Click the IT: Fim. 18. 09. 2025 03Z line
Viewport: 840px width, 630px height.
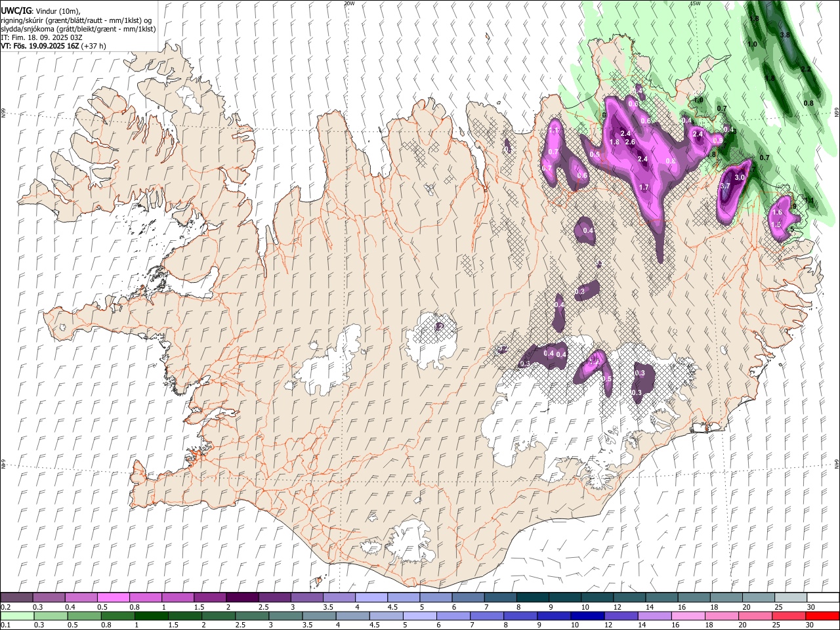(x=41, y=38)
